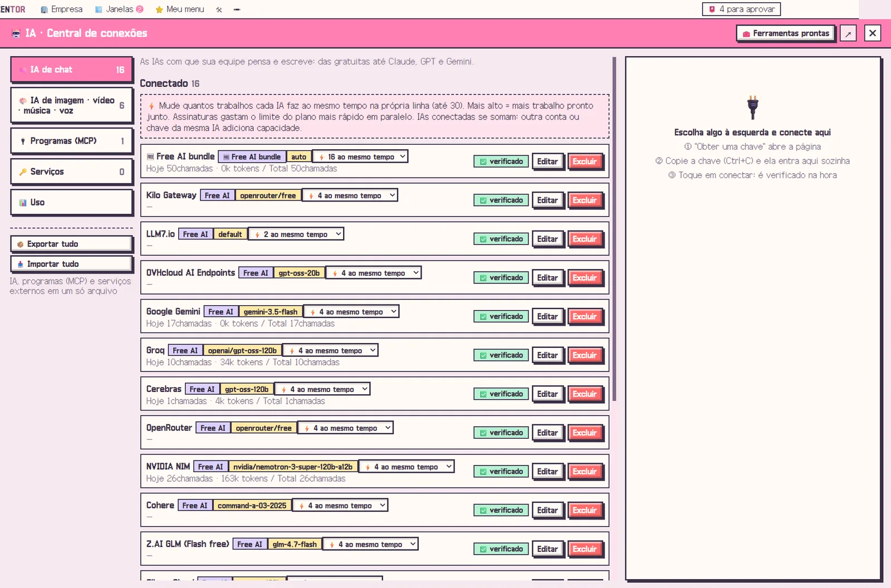Edit the Free AI bundle connection
Image resolution: width=891 pixels, height=588 pixels.
tap(547, 161)
